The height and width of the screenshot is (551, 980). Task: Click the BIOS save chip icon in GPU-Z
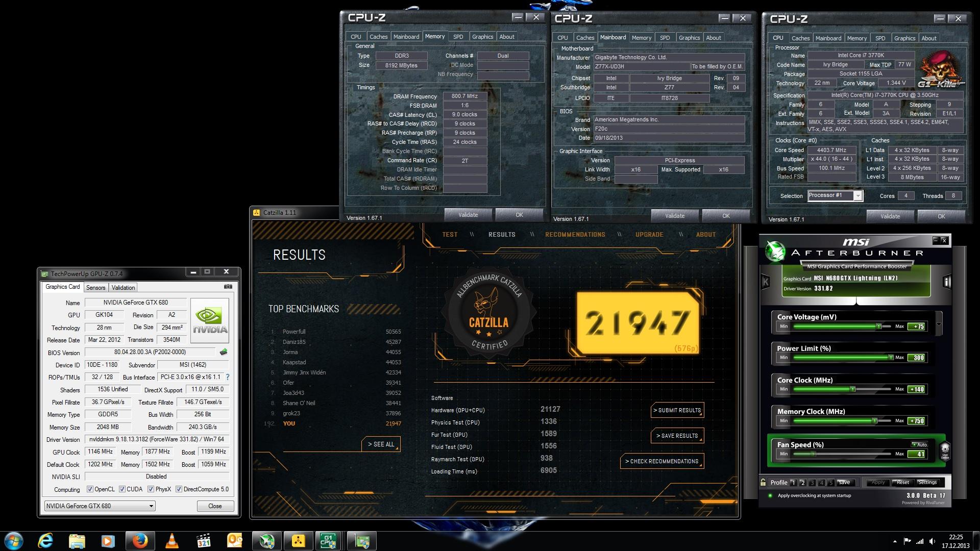point(223,352)
